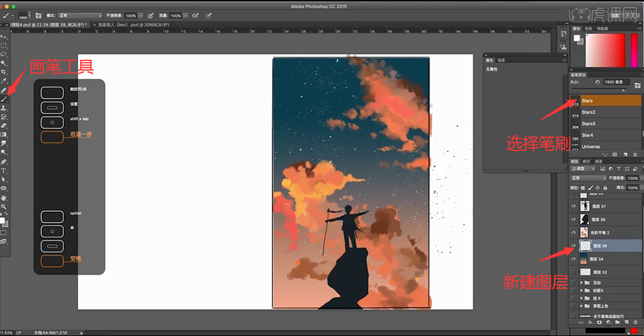Click the brush size 1900 像素 field
Viewport: 644px width, 336px height.
click(616, 82)
